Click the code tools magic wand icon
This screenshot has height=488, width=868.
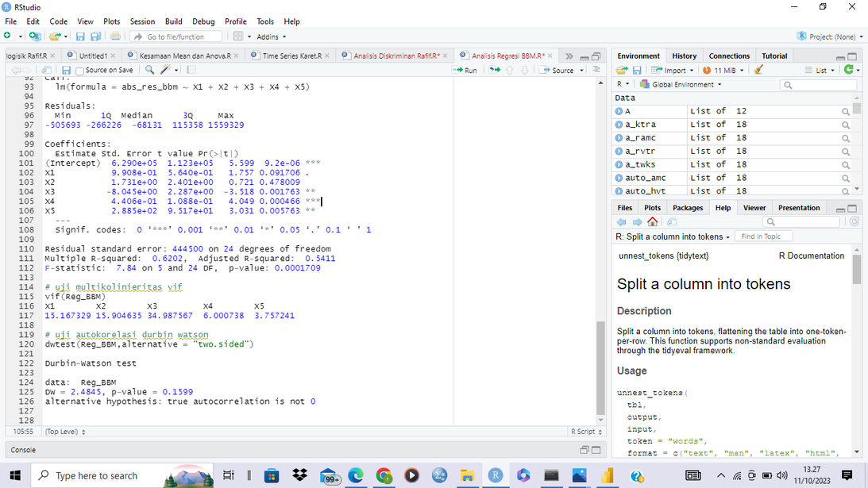[x=167, y=70]
